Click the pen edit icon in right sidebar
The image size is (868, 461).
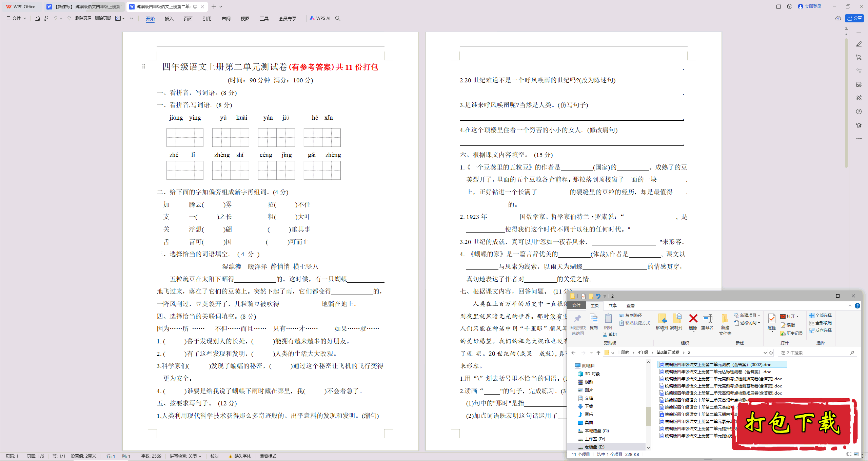[859, 44]
